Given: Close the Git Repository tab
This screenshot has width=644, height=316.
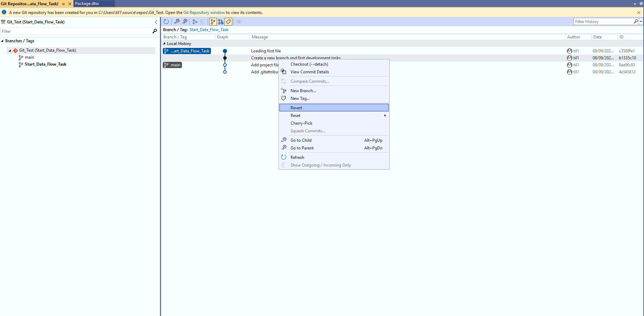Looking at the screenshot, I should tap(69, 4).
